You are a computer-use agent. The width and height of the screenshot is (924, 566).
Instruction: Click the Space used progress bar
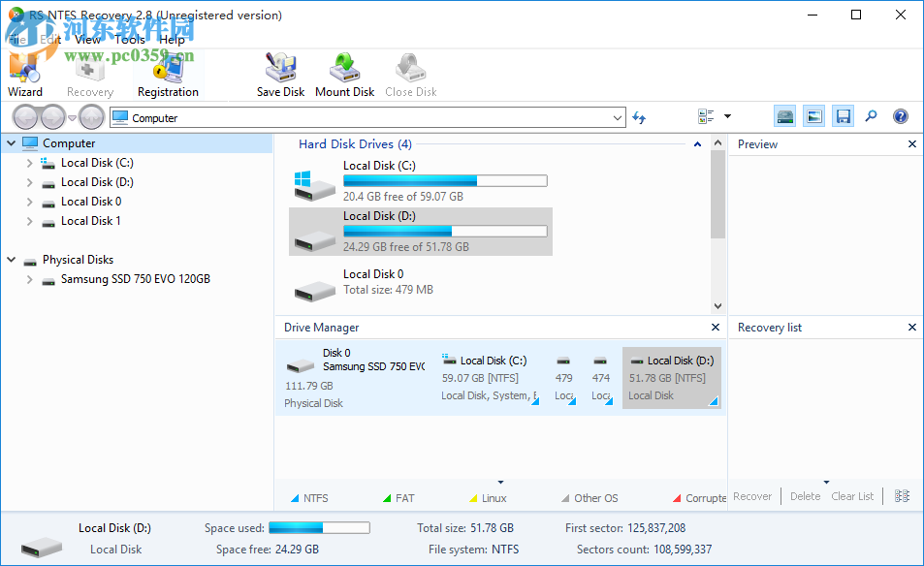[319, 527]
